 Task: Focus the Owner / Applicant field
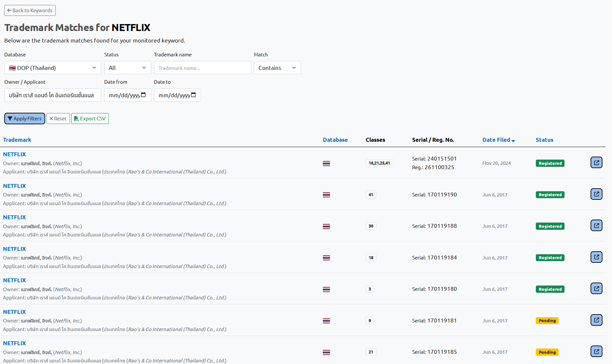53,95
